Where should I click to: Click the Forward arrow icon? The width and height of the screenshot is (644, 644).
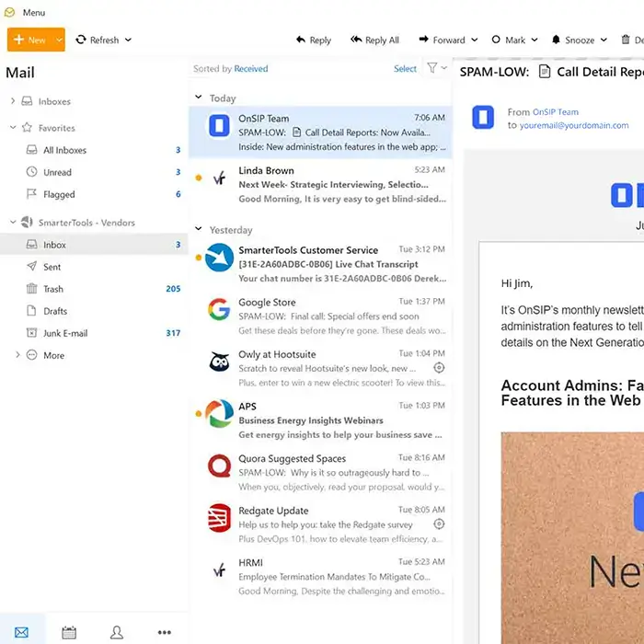(x=423, y=40)
